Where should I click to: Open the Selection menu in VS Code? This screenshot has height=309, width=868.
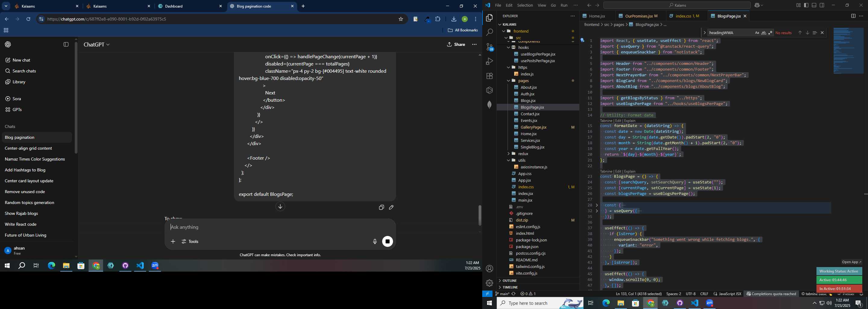click(525, 5)
